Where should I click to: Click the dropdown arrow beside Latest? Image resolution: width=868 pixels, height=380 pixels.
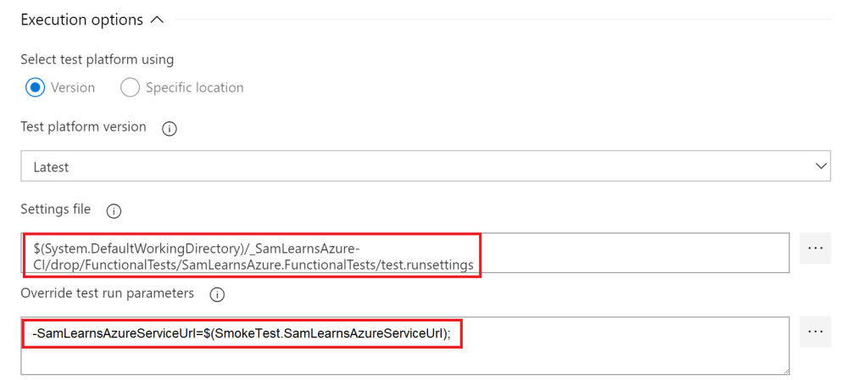[820, 166]
